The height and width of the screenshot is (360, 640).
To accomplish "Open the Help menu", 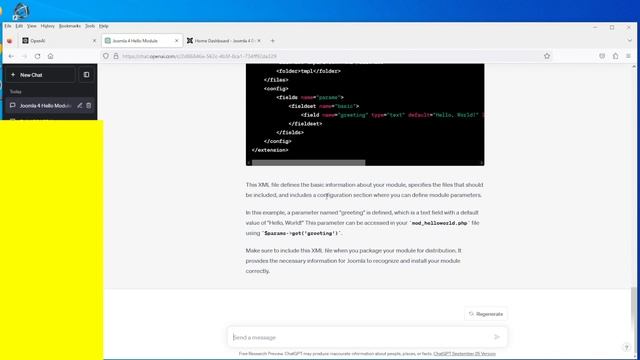I will point(104,26).
